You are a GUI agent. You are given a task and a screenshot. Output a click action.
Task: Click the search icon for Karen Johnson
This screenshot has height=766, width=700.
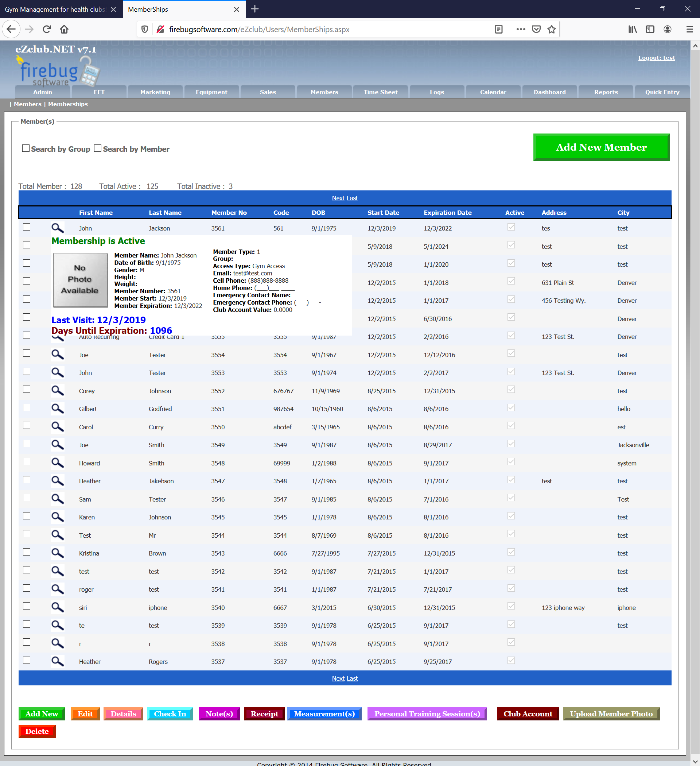pos(57,517)
